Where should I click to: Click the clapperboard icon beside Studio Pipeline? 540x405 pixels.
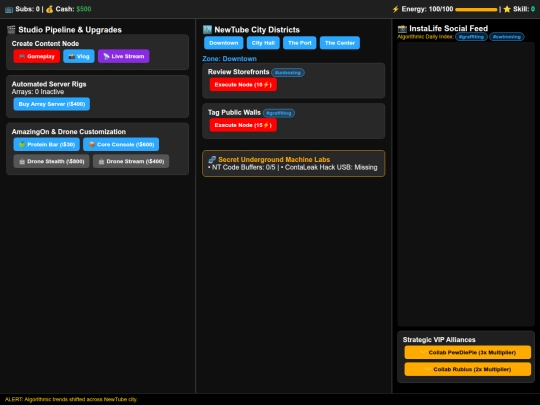click(11, 30)
